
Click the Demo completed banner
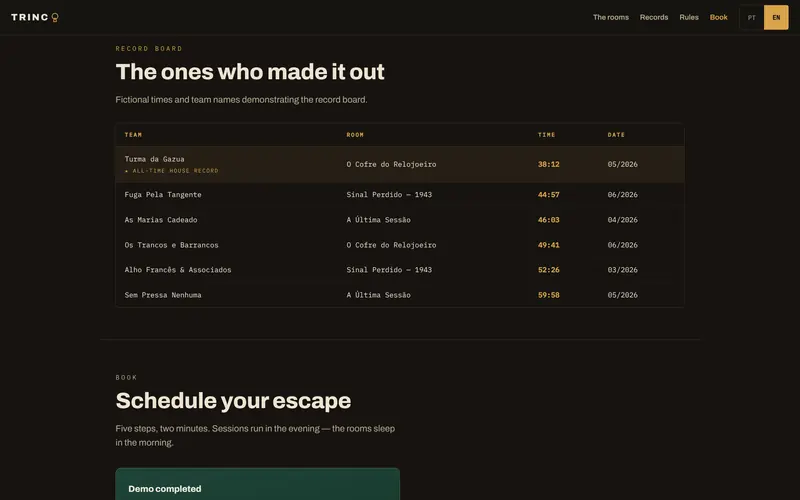[x=258, y=484]
